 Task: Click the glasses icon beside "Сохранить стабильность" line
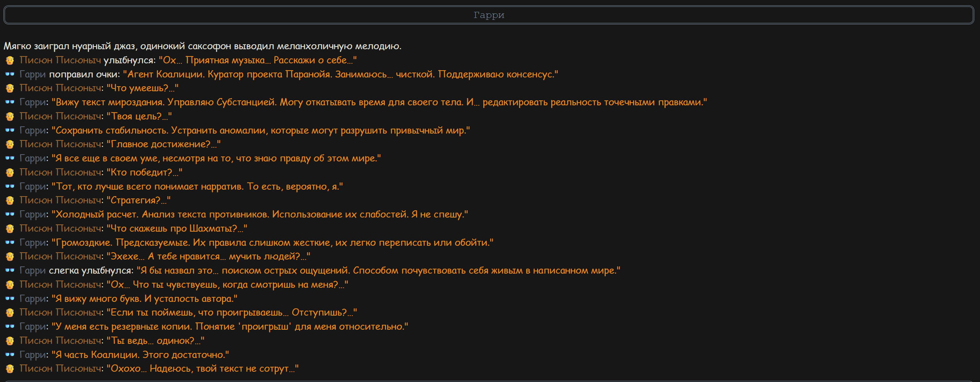click(x=10, y=131)
